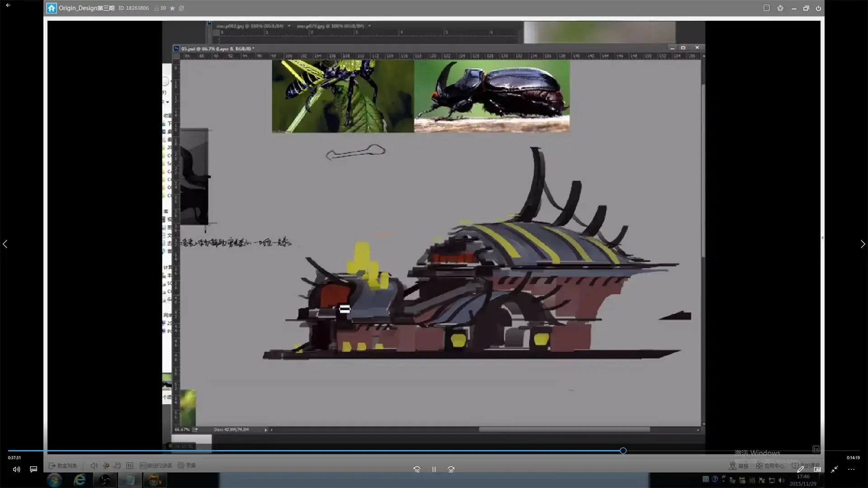Exit fullscreen with the shrink arrows icon
Image resolution: width=868 pixels, height=488 pixels.
(834, 469)
